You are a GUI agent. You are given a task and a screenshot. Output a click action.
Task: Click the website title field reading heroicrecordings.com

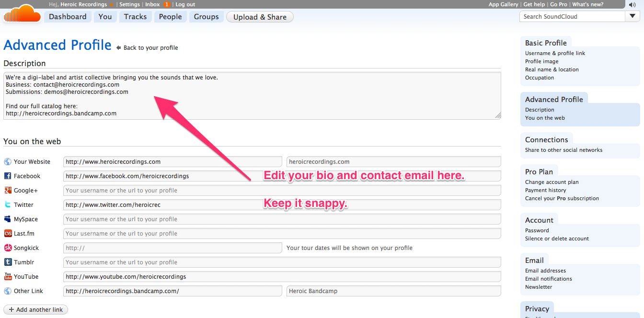394,162
